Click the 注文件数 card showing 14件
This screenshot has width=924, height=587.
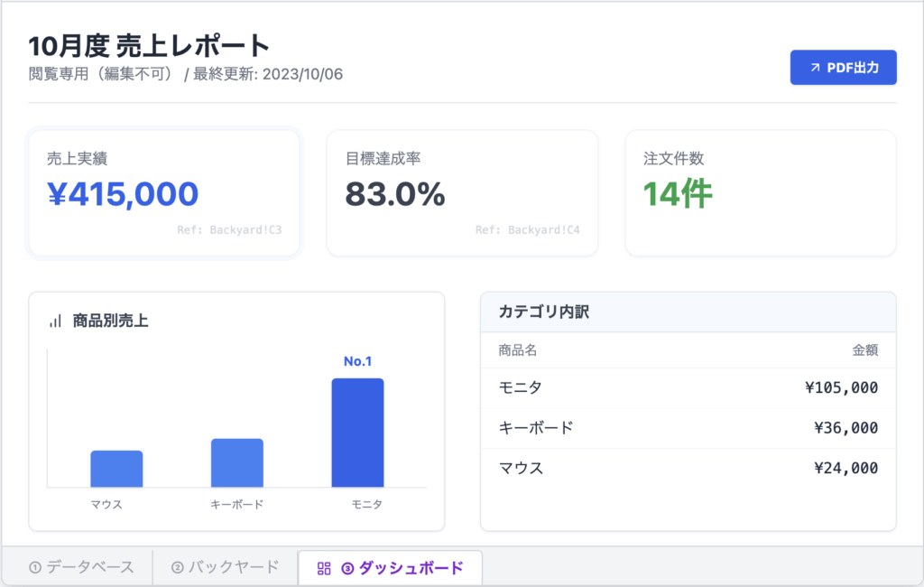761,192
